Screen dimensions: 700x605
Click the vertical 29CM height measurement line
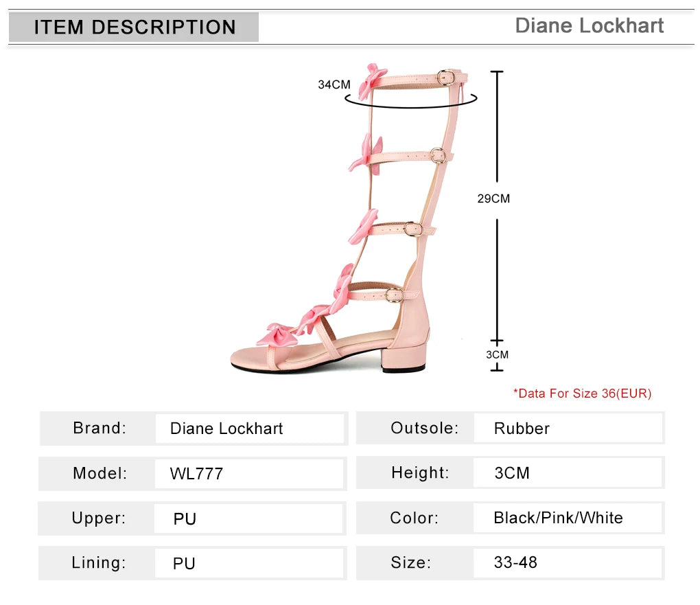[x=497, y=275]
